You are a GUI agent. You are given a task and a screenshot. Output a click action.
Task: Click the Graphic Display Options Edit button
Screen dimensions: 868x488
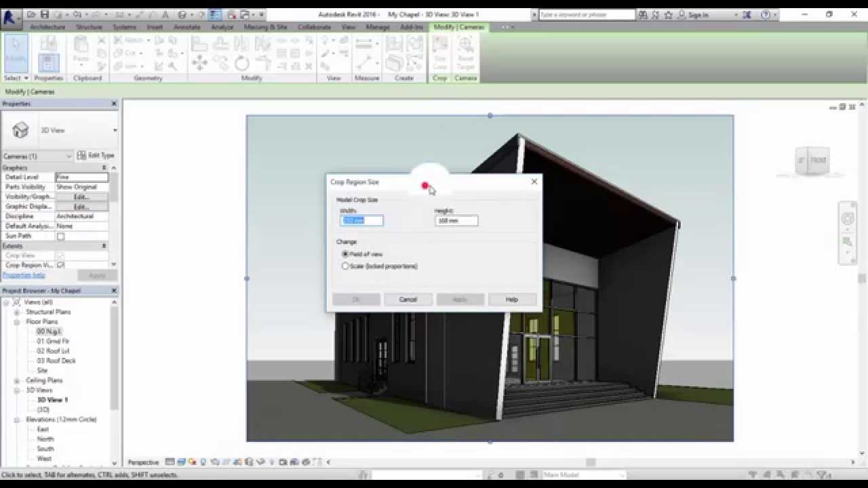(81, 207)
